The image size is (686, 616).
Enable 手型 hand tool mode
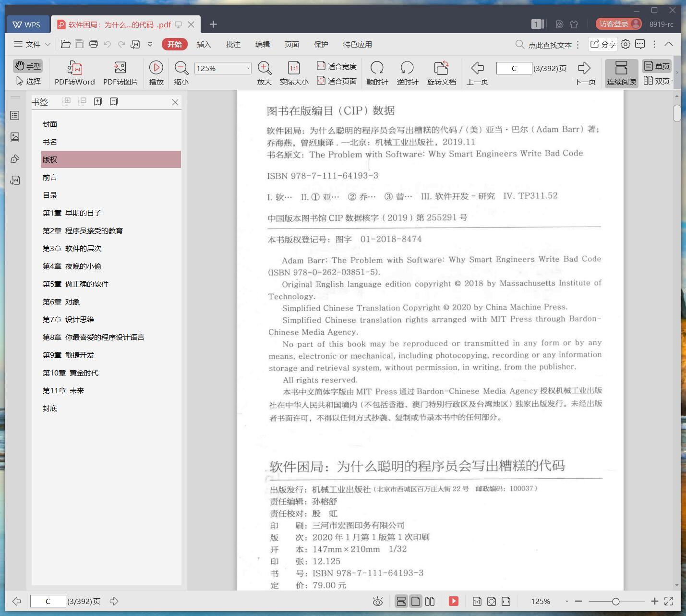point(28,66)
